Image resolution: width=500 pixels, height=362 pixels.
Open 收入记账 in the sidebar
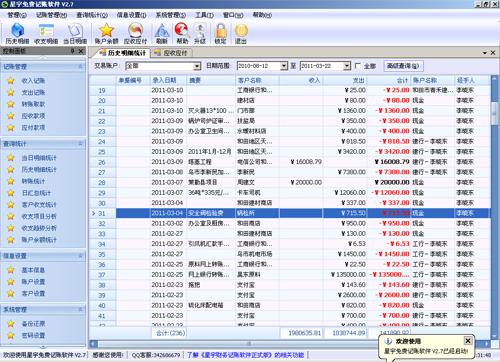tap(33, 81)
